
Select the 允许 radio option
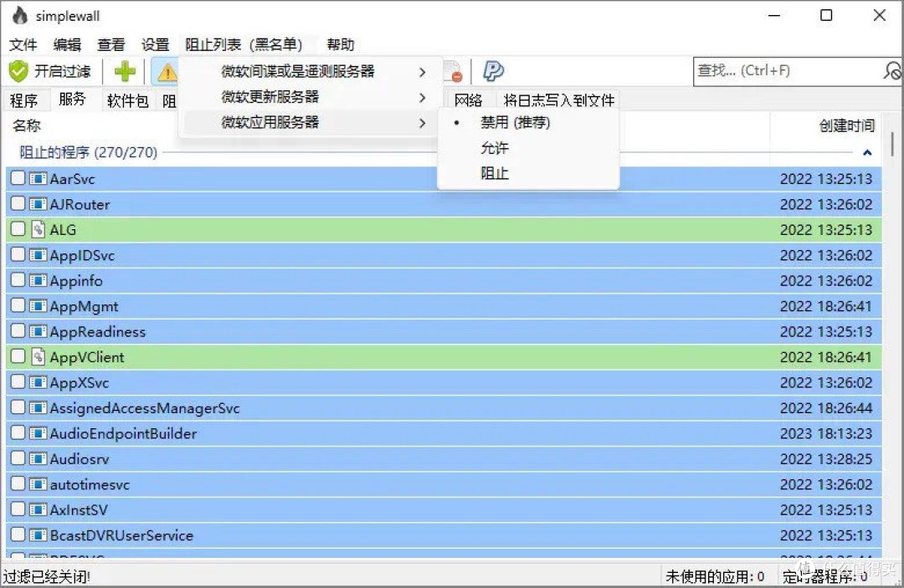click(496, 148)
